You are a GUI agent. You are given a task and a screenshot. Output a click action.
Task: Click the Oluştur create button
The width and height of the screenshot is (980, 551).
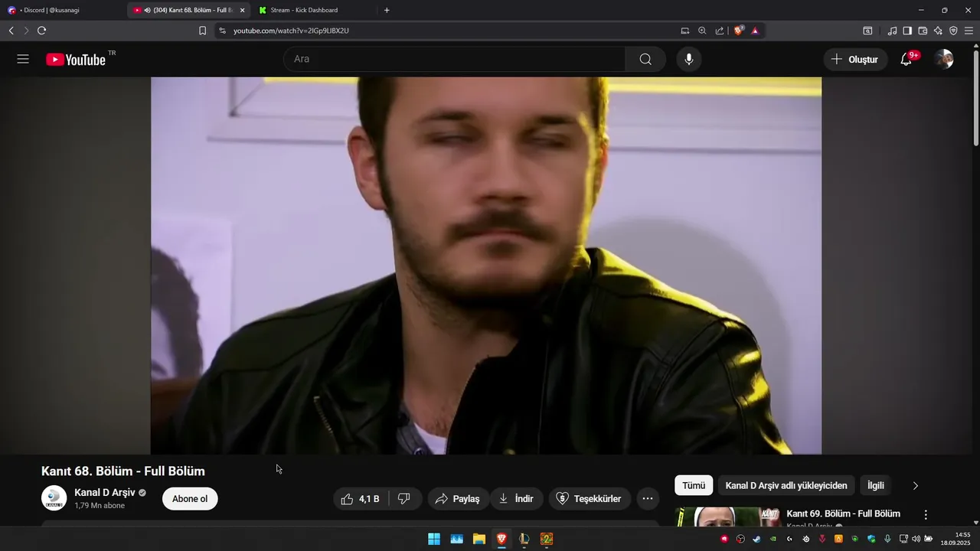tap(856, 59)
